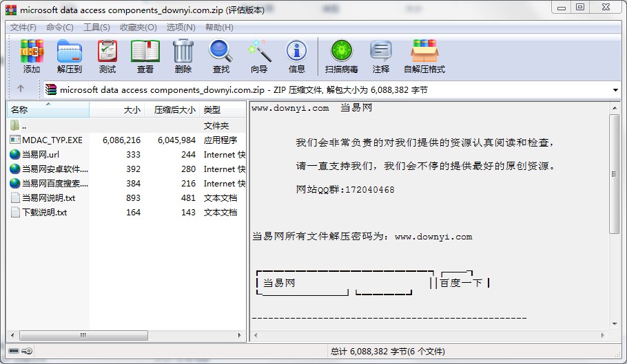Open the Help (帮助) menu
Image resolution: width=627 pixels, height=364 pixels.
point(219,27)
